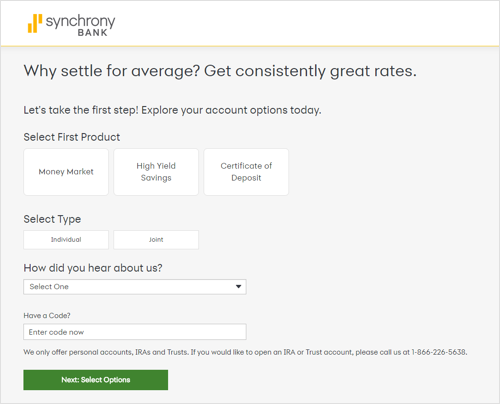Click the Next: Select Options button
Screen dimensions: 500x404
[x=96, y=380]
